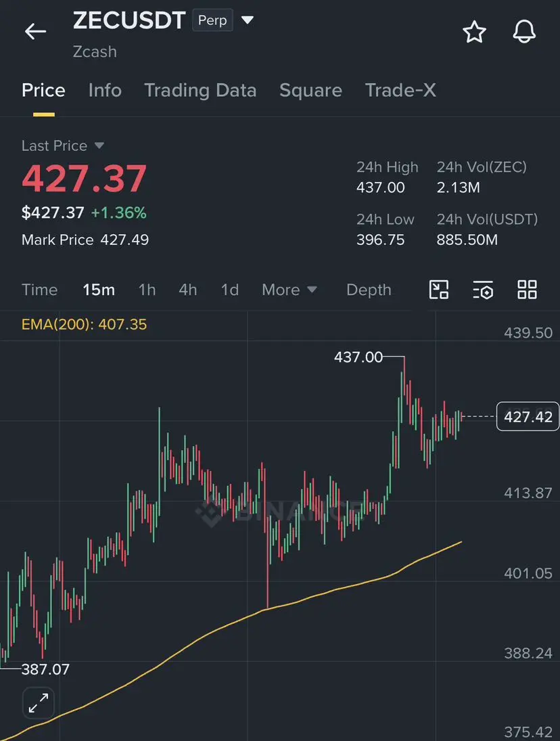Click the 24h Low value 396.75
The height and width of the screenshot is (741, 560).
point(381,240)
